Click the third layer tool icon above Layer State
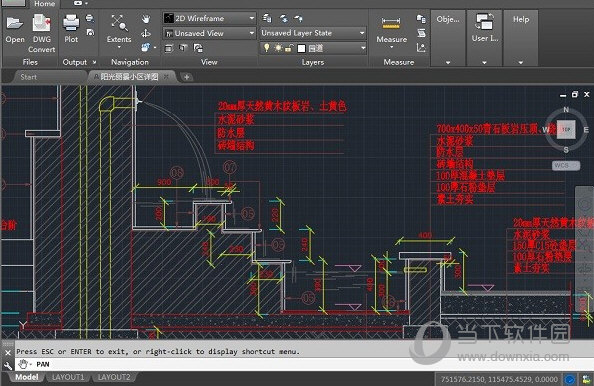The image size is (594, 386). pos(299,18)
